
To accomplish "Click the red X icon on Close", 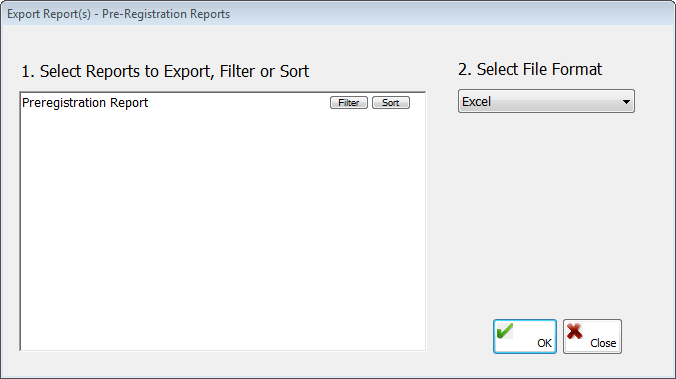I will click(575, 331).
